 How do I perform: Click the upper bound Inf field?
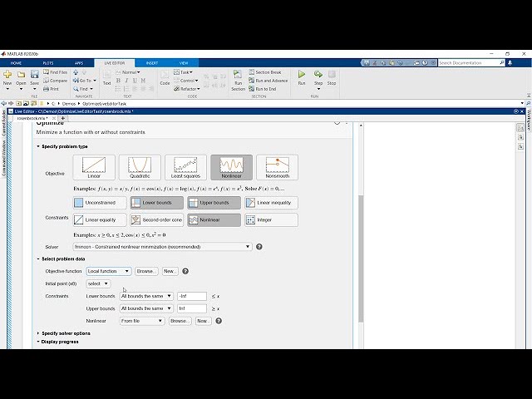pos(192,308)
